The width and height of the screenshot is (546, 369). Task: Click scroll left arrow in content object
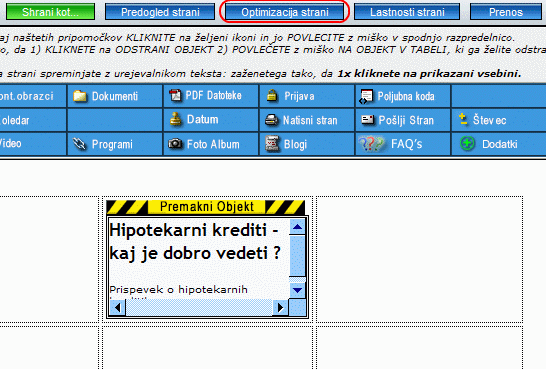coord(118,307)
